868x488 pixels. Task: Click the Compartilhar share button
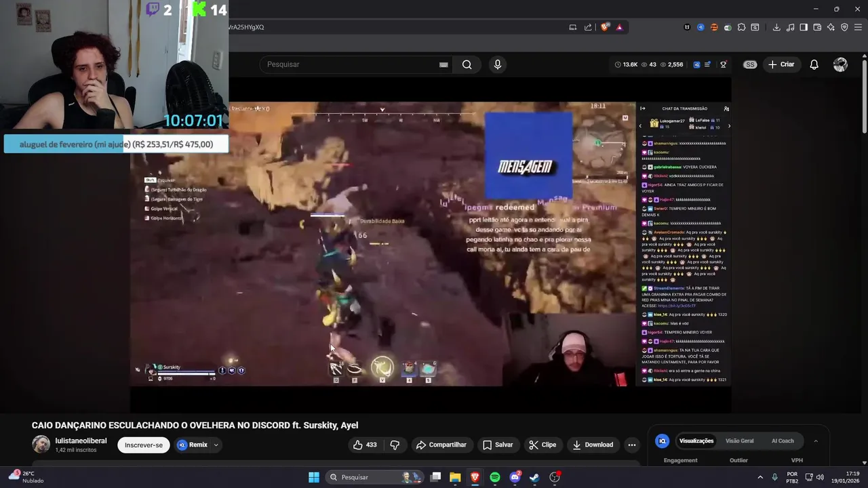coord(441,445)
